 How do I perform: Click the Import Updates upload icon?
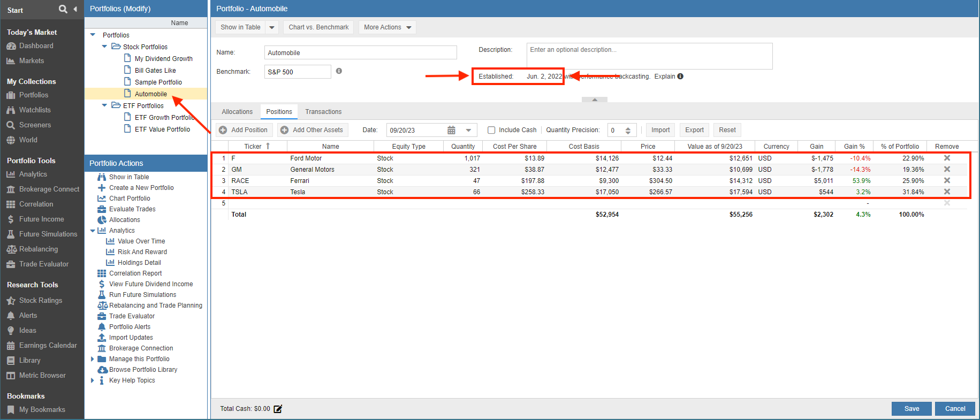tap(102, 338)
